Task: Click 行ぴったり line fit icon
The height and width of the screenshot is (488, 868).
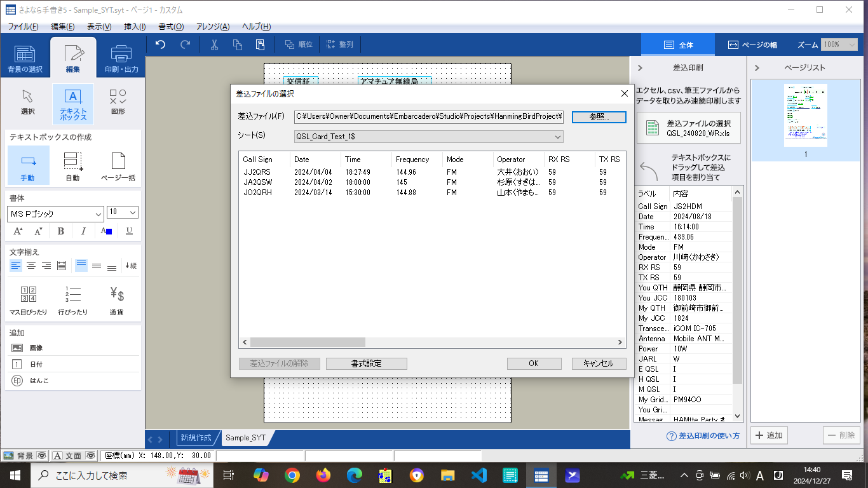Action: [x=73, y=301]
